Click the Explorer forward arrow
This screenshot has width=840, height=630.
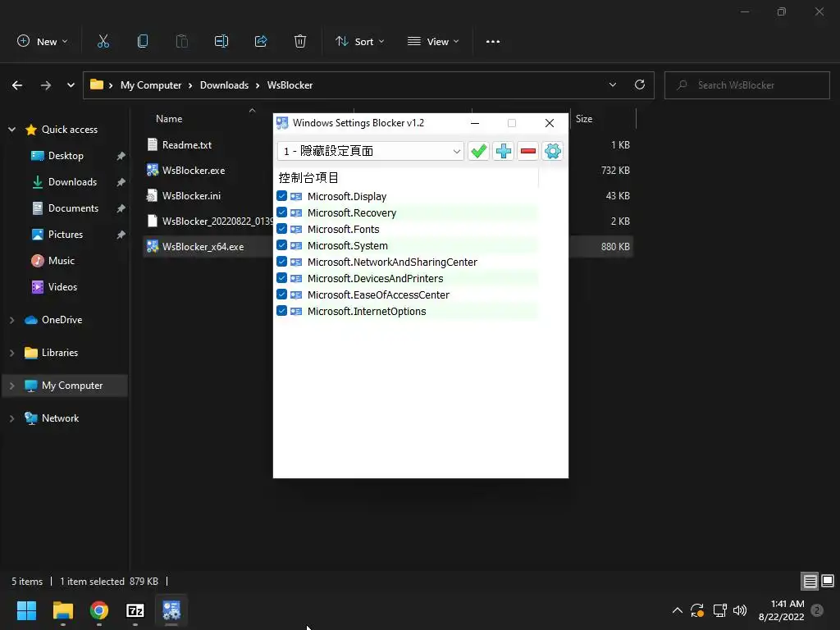pyautogui.click(x=46, y=85)
